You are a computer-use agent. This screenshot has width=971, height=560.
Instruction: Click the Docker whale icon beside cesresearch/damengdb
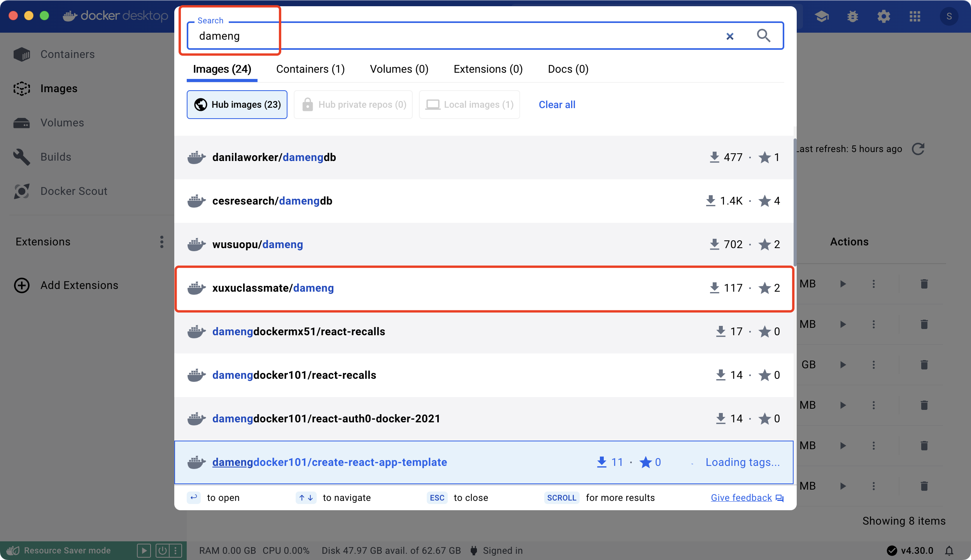click(x=196, y=201)
